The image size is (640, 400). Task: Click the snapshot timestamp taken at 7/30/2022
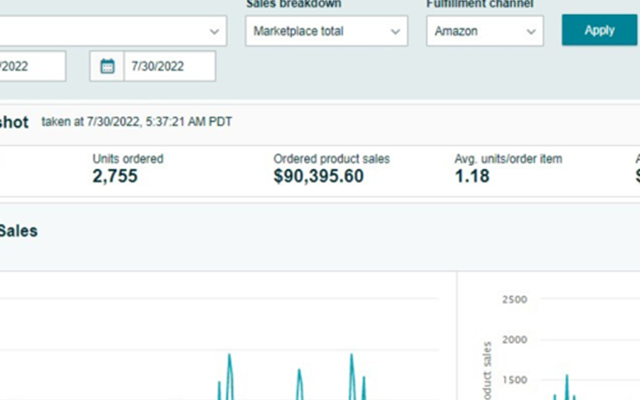[137, 122]
